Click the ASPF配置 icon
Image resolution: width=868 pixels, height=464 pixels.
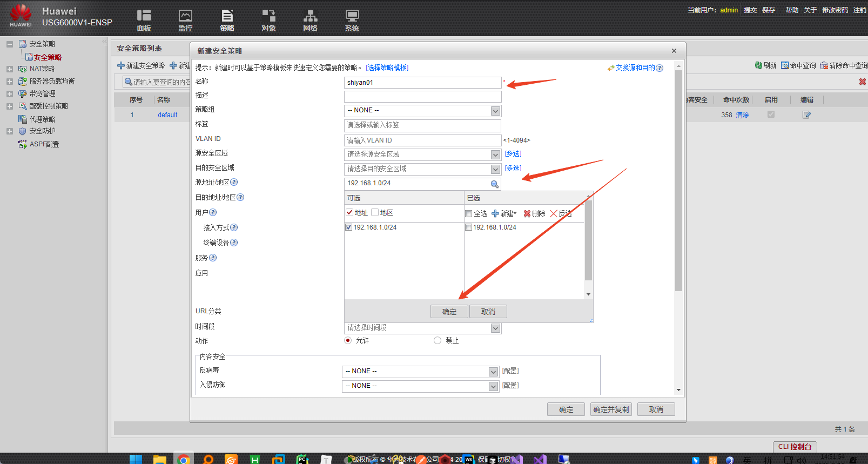point(22,144)
